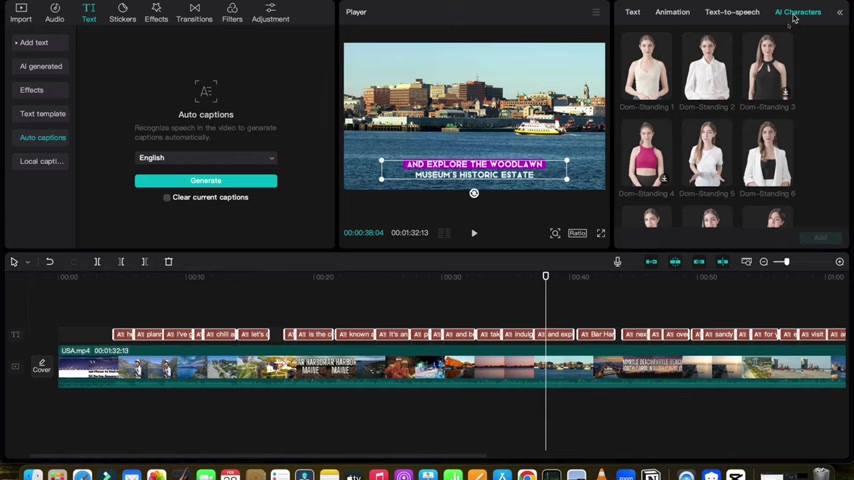Enable Clear current captions checkbox
The width and height of the screenshot is (854, 480).
tap(167, 198)
